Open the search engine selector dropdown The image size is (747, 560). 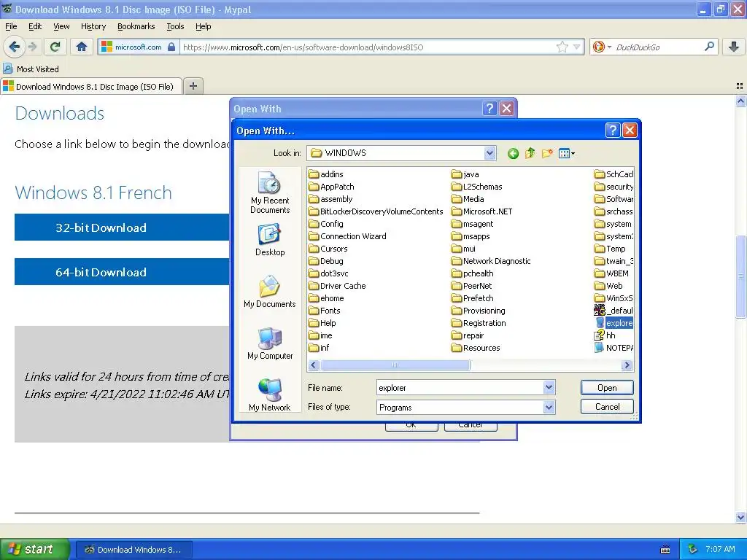(601, 47)
